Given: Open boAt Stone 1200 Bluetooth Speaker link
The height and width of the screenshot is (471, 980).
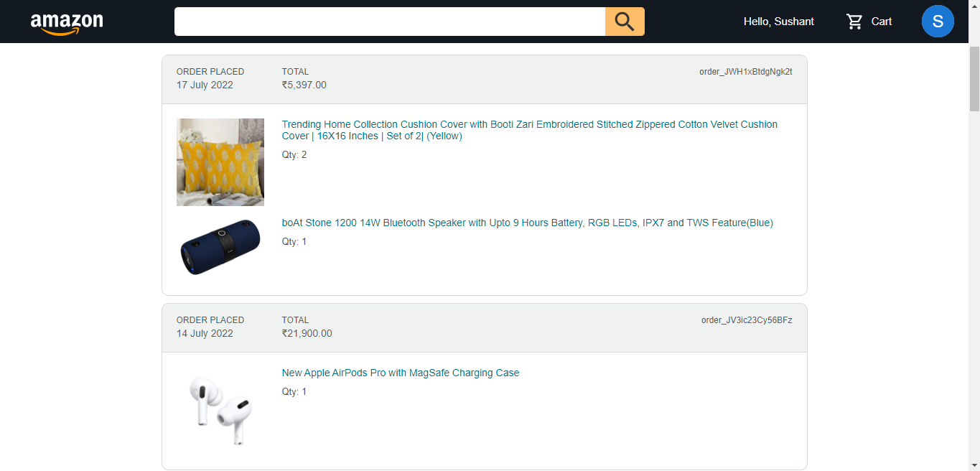Looking at the screenshot, I should 528,223.
